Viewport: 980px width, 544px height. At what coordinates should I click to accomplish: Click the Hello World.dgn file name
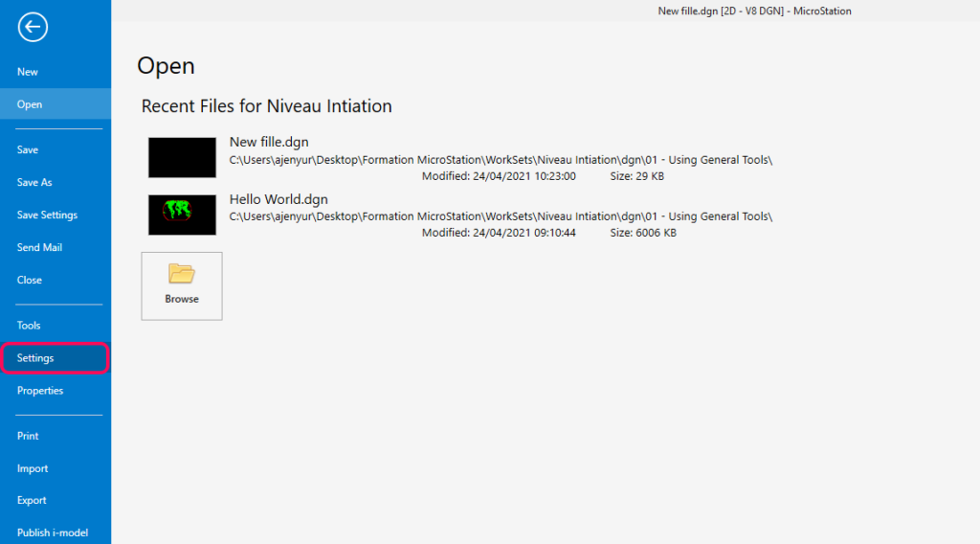click(278, 199)
